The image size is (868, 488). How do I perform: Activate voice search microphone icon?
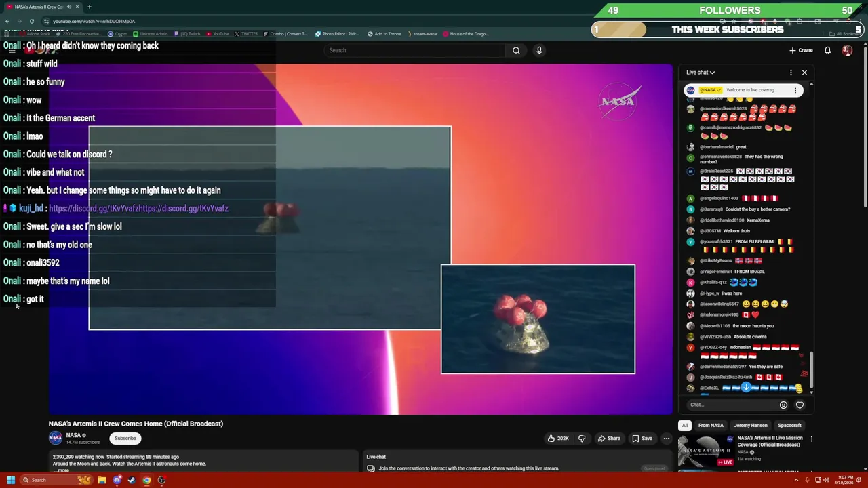[539, 50]
